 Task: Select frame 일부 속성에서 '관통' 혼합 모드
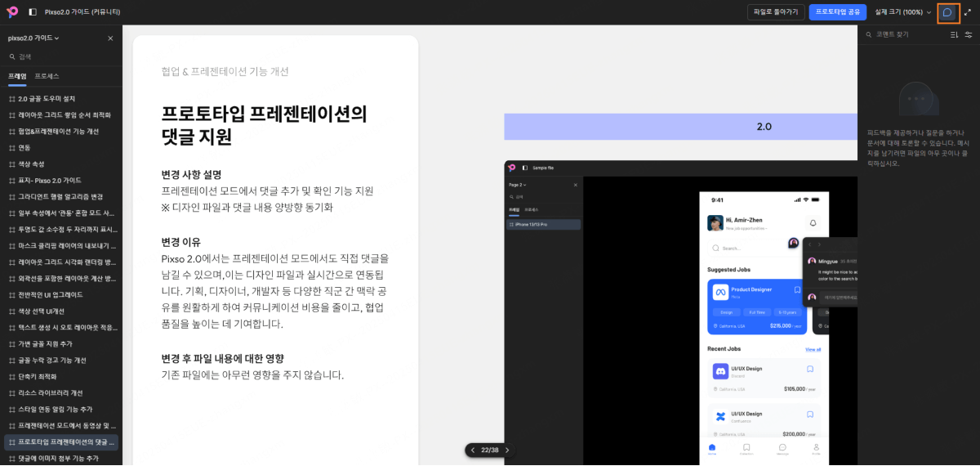point(61,213)
